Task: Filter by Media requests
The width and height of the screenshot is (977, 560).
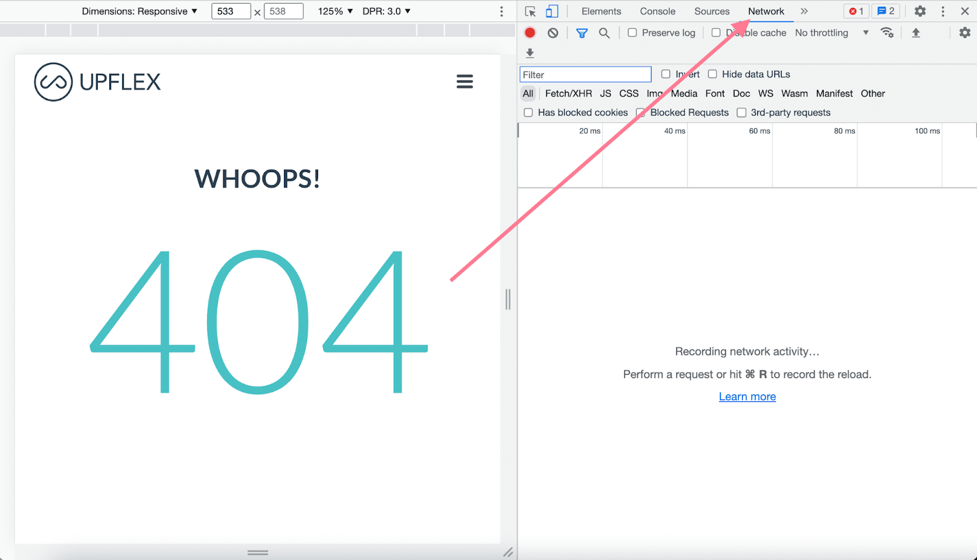Action: (x=684, y=93)
